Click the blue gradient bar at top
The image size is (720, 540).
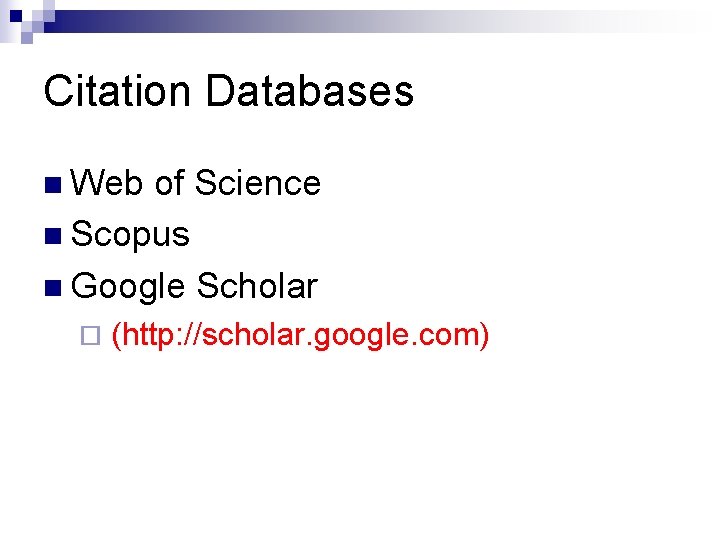click(x=300, y=22)
